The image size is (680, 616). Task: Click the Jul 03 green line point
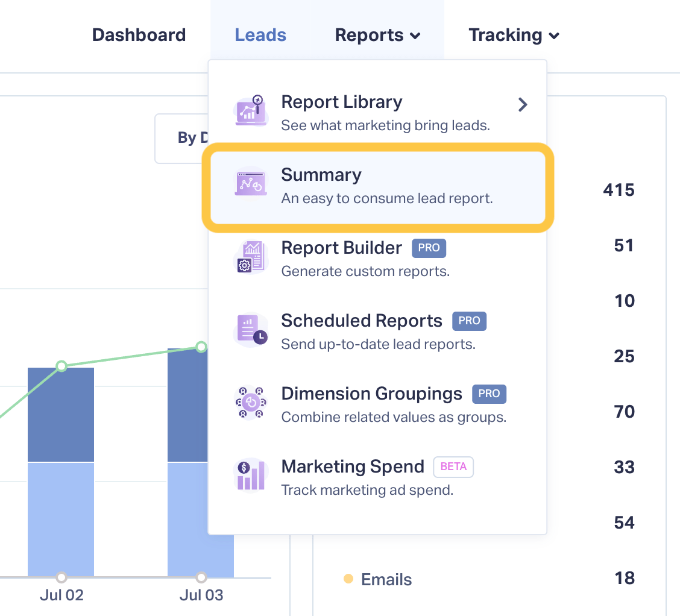coord(201,347)
